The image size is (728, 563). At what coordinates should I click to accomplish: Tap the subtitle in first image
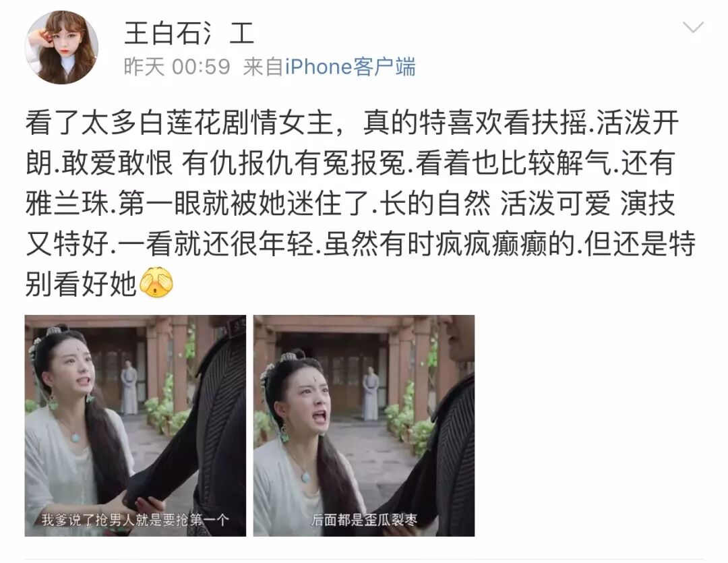[135, 519]
